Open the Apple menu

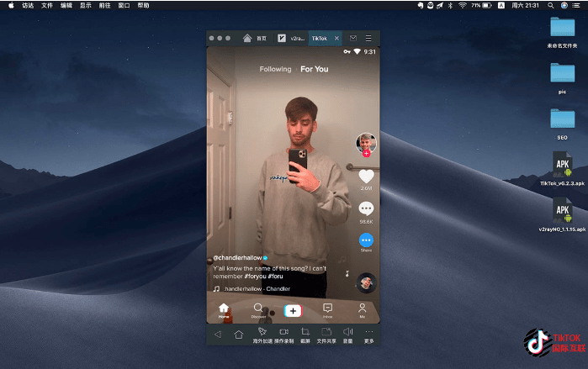click(11, 5)
